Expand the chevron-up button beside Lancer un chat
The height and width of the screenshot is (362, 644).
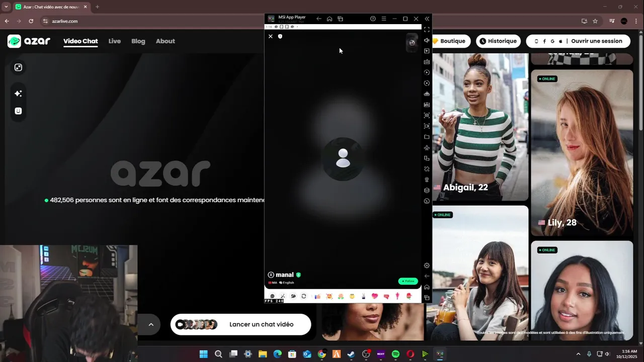click(150, 324)
